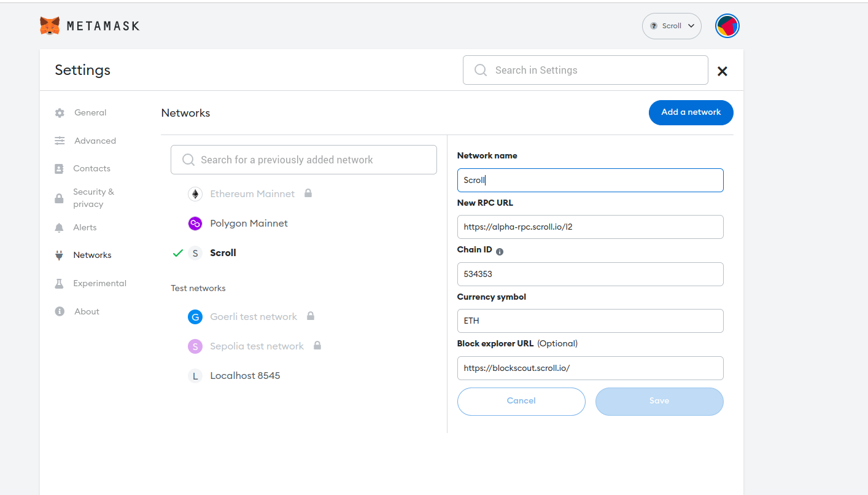Select Ethereum Mainnet network
This screenshot has width=868, height=495.
[252, 193]
